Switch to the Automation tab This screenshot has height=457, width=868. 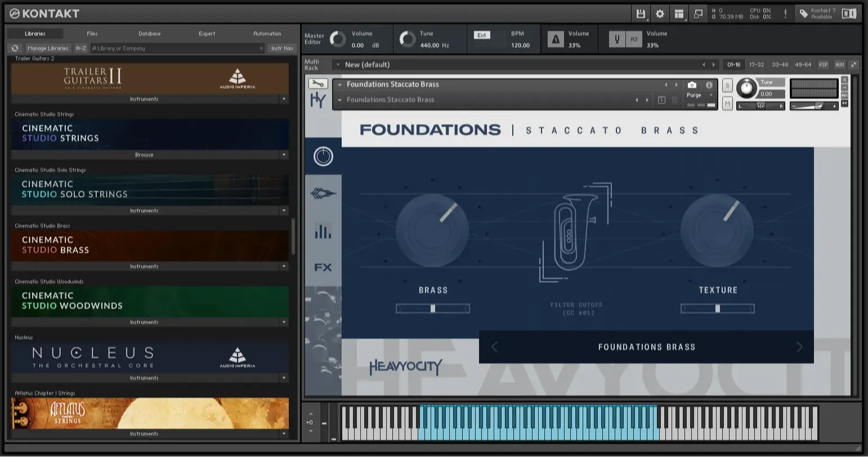tap(267, 34)
